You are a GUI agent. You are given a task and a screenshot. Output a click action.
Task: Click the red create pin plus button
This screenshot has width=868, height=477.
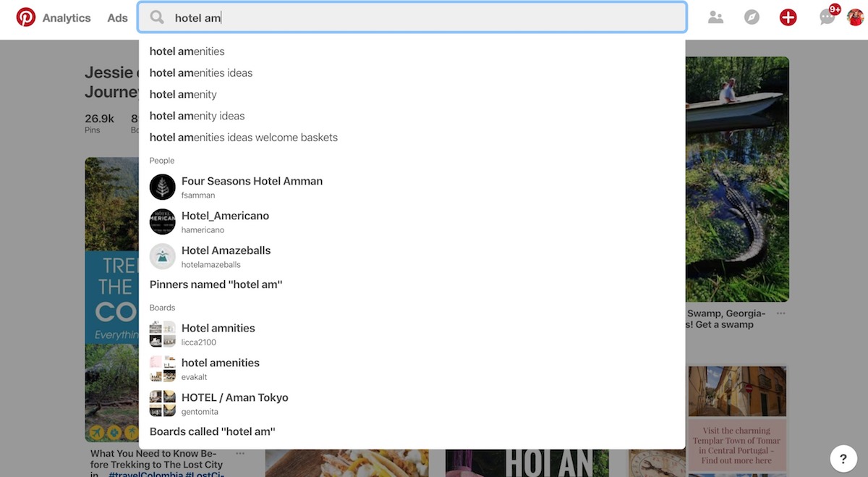[x=788, y=17]
